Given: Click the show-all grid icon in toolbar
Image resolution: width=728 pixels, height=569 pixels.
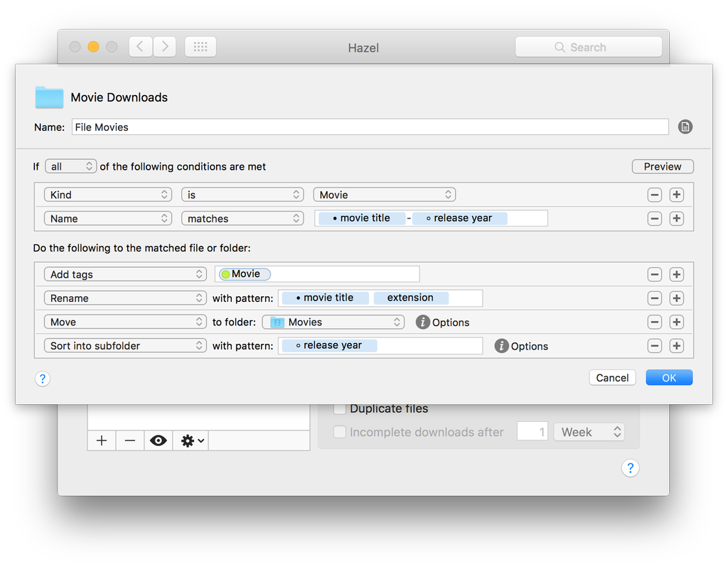Looking at the screenshot, I should coord(200,47).
